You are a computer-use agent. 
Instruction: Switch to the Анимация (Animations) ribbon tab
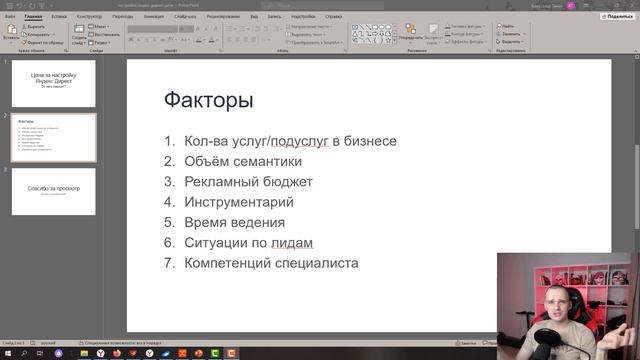tap(153, 17)
